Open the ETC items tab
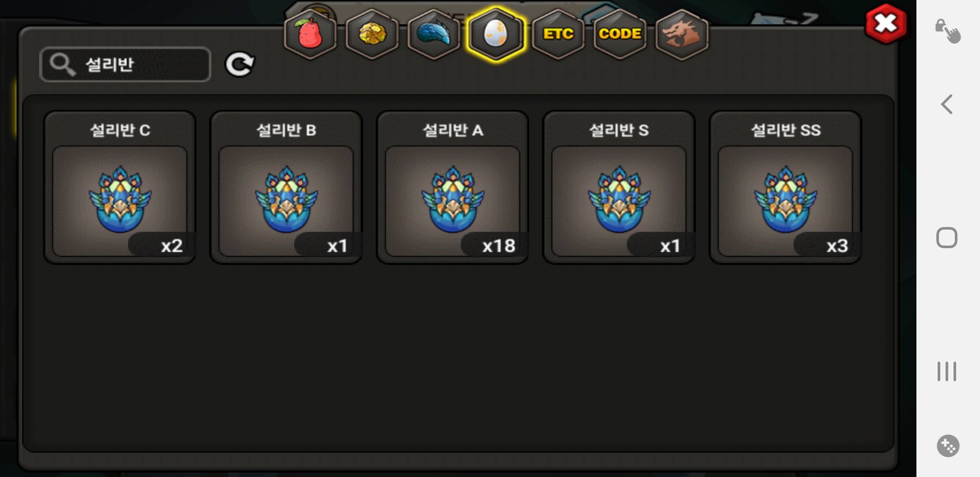 tap(558, 34)
